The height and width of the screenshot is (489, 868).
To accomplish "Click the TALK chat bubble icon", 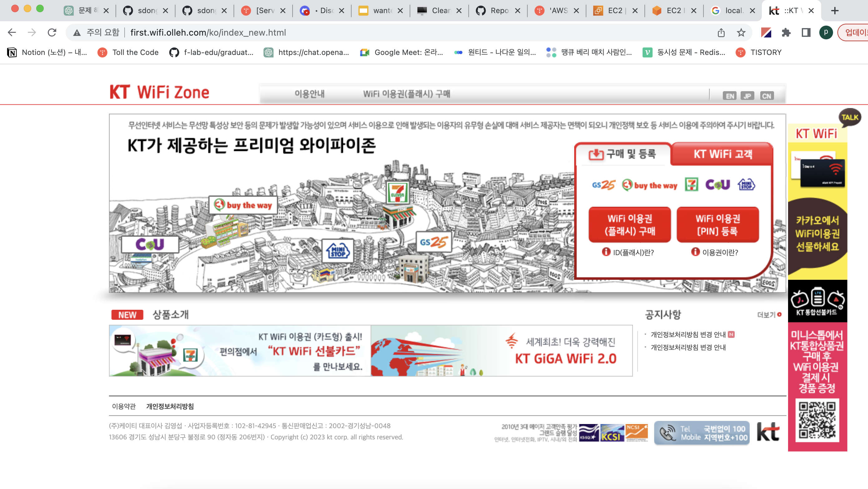I will (x=850, y=117).
